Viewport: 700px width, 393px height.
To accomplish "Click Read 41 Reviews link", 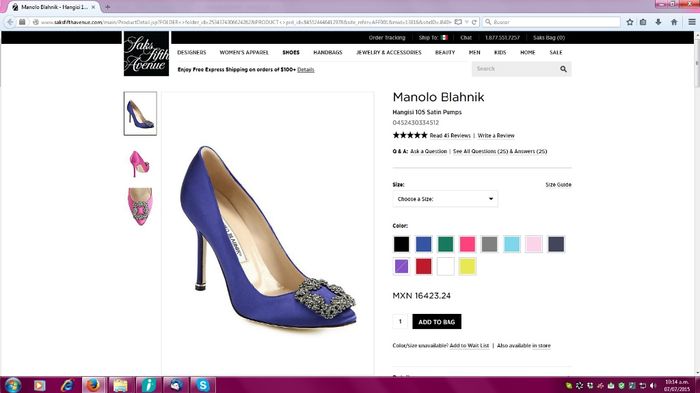I will click(x=450, y=135).
